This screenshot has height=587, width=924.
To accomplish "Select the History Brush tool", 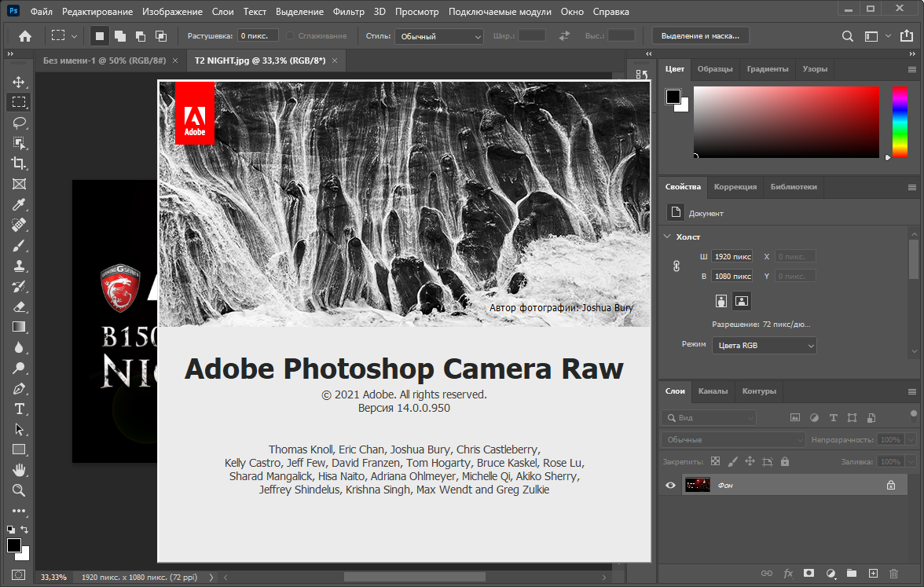I will 19,286.
